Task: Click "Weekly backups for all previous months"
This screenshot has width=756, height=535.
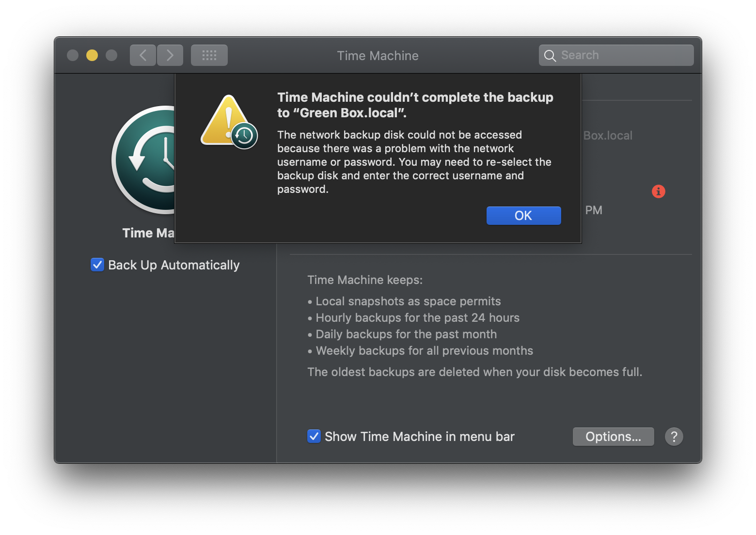Action: pyautogui.click(x=425, y=351)
